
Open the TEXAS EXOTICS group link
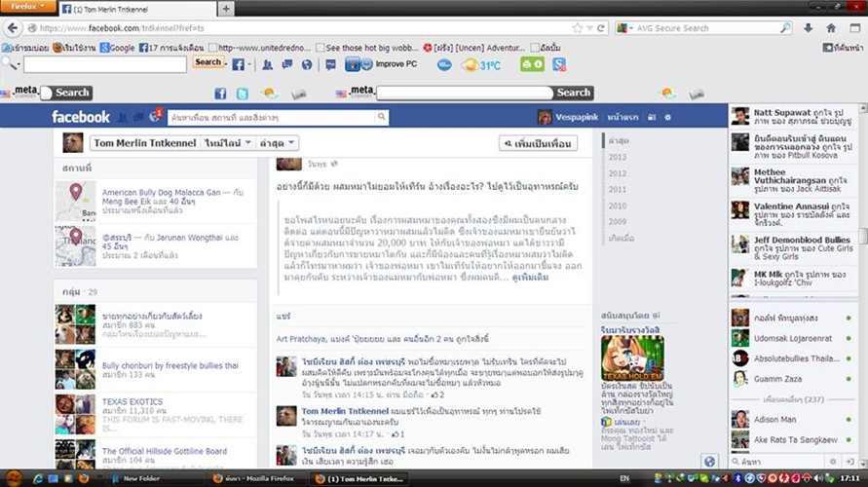pos(132,401)
